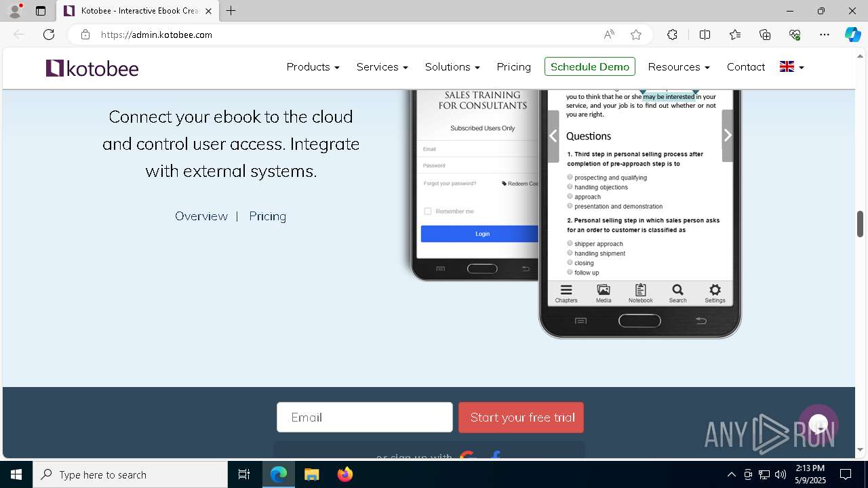Refresh the browser page
This screenshot has width=868, height=488.
[49, 35]
